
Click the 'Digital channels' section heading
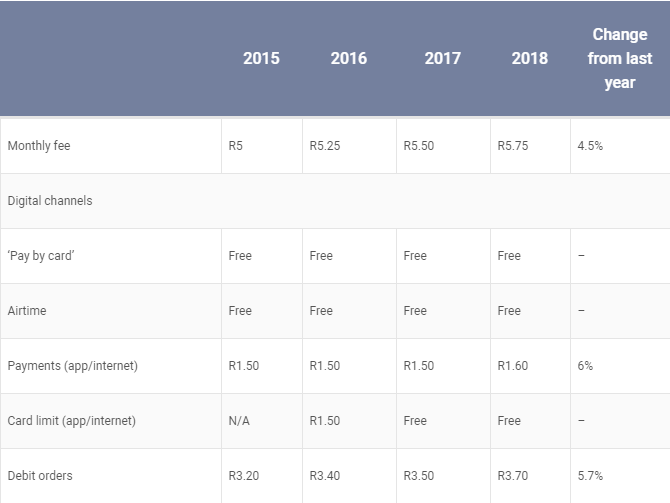coord(50,201)
